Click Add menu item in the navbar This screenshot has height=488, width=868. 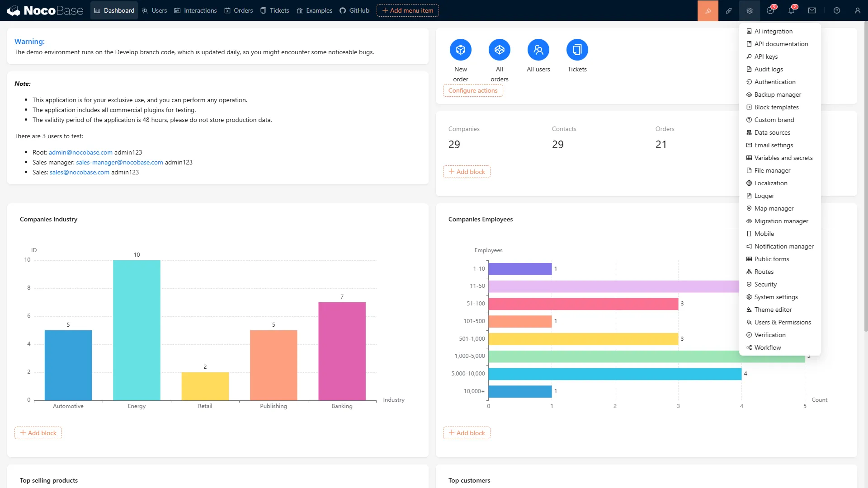coord(407,10)
